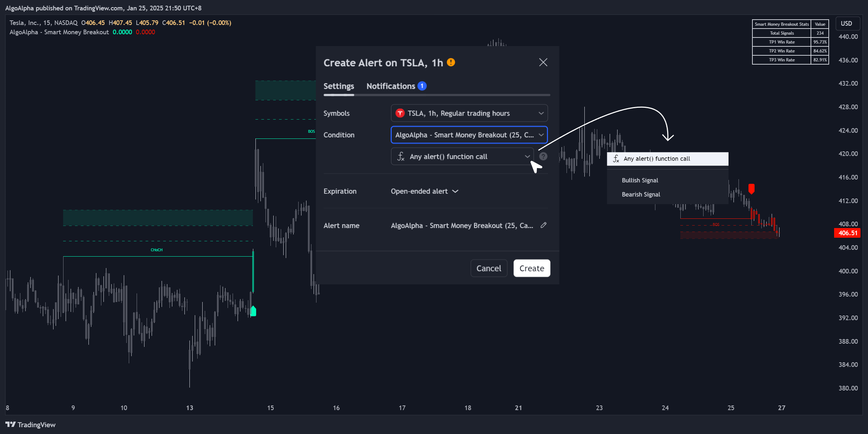Viewport: 868px width, 434px height.
Task: Click the Tesla logo in the Symbols field
Action: [x=400, y=113]
